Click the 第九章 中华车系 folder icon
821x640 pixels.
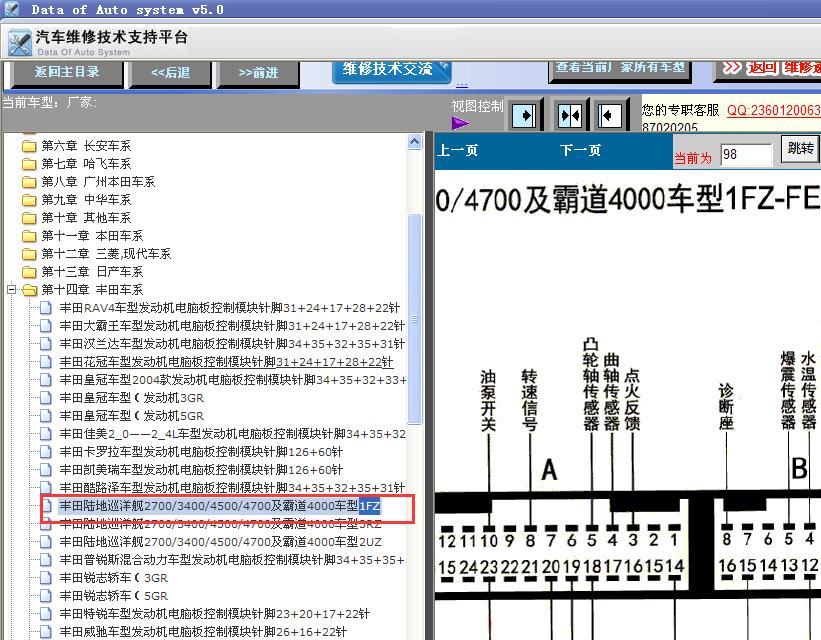29,200
